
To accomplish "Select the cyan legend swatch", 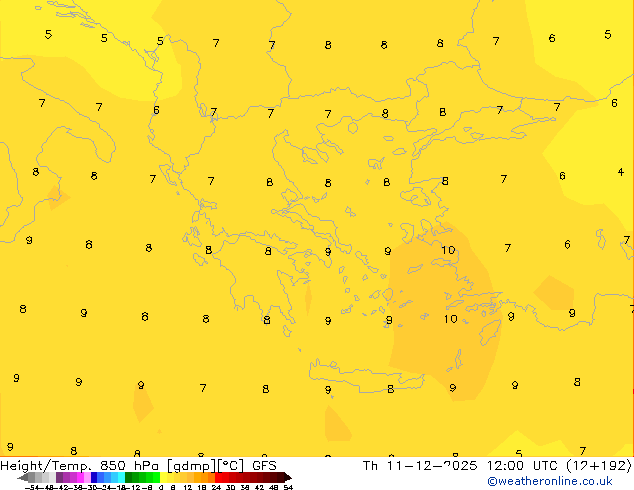I will pos(121,477).
